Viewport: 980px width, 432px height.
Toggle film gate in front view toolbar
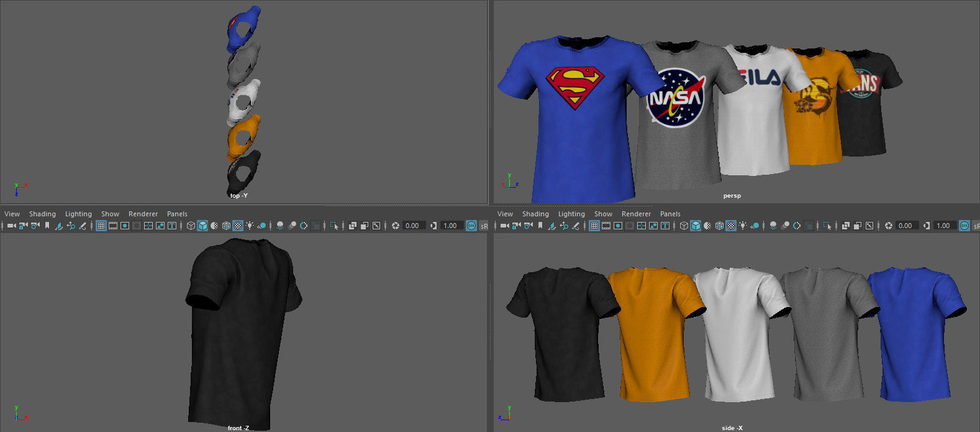point(112,226)
